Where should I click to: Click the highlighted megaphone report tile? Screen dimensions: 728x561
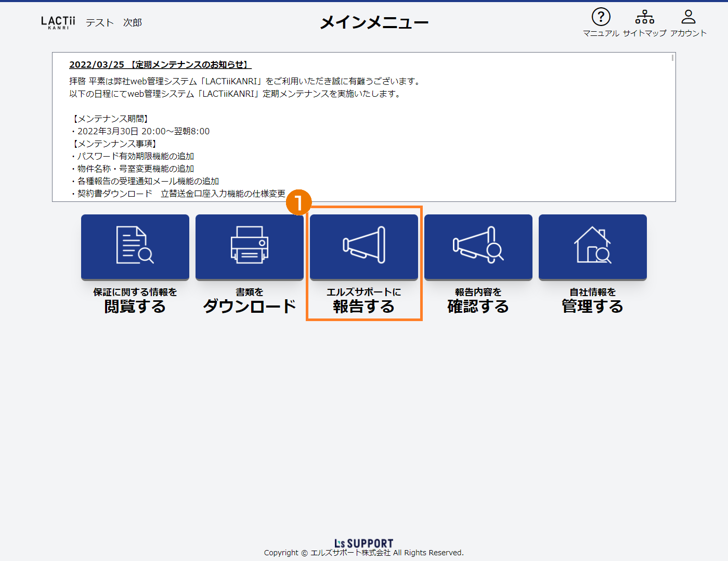[x=364, y=247]
